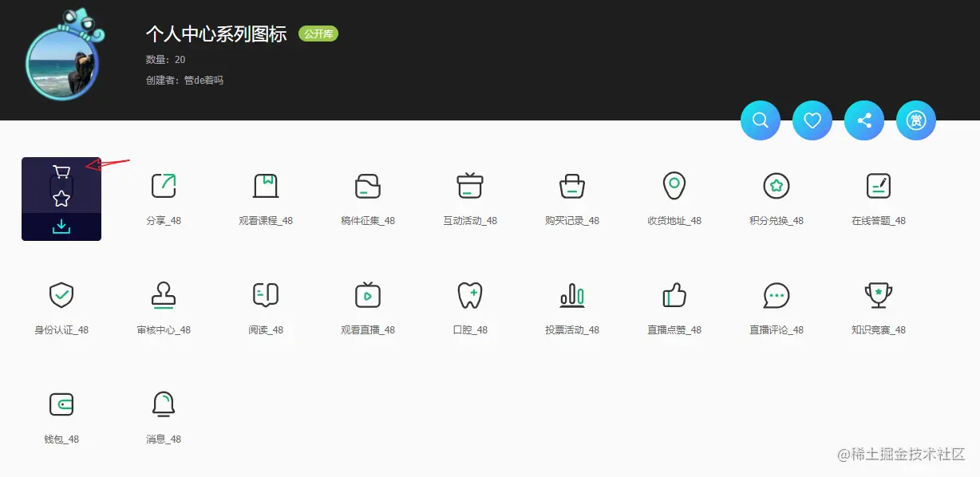Image resolution: width=980 pixels, height=477 pixels.
Task: Click the 观看直播_48 live streaming icon
Action: [x=368, y=295]
